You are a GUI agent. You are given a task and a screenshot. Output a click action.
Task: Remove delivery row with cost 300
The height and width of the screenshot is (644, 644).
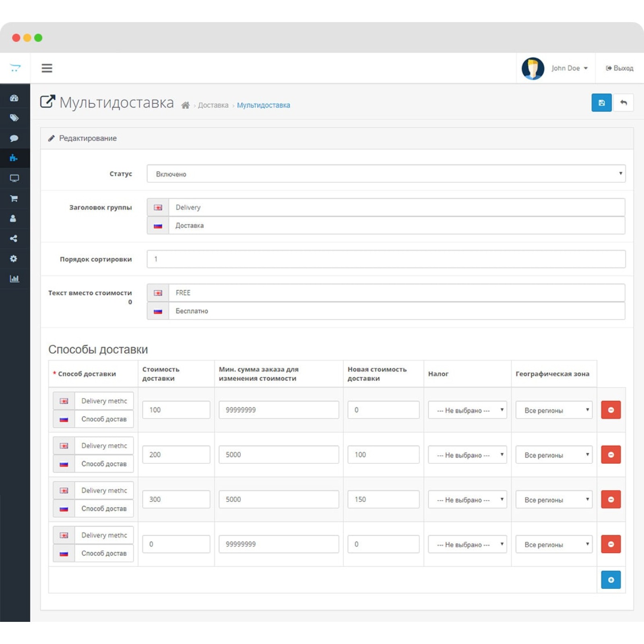611,499
